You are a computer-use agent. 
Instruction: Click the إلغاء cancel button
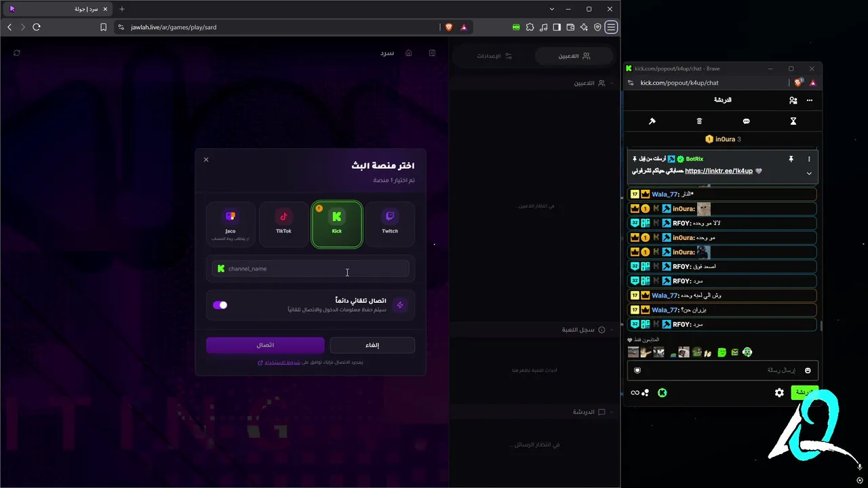pos(372,345)
